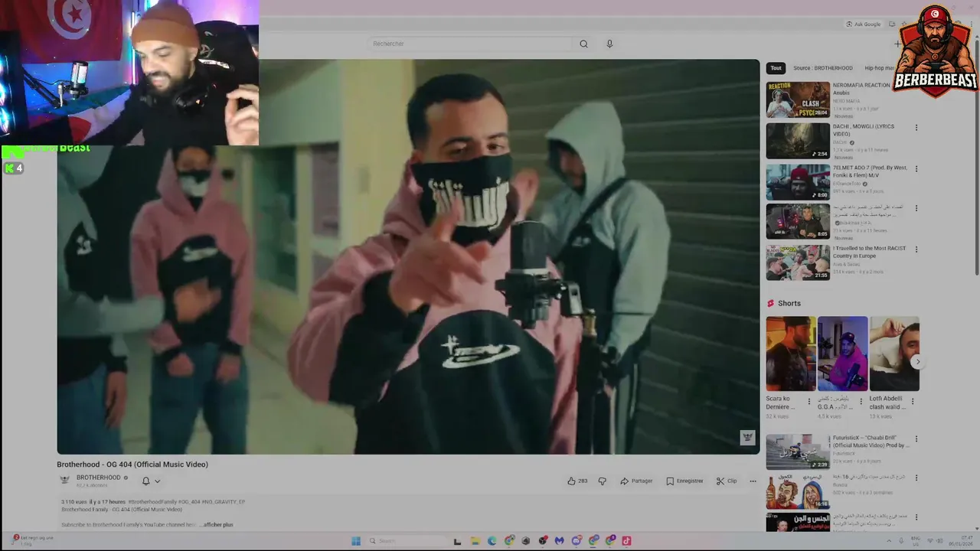This screenshot has width=980, height=551.
Task: Select the Tout filter chip
Action: click(x=776, y=68)
